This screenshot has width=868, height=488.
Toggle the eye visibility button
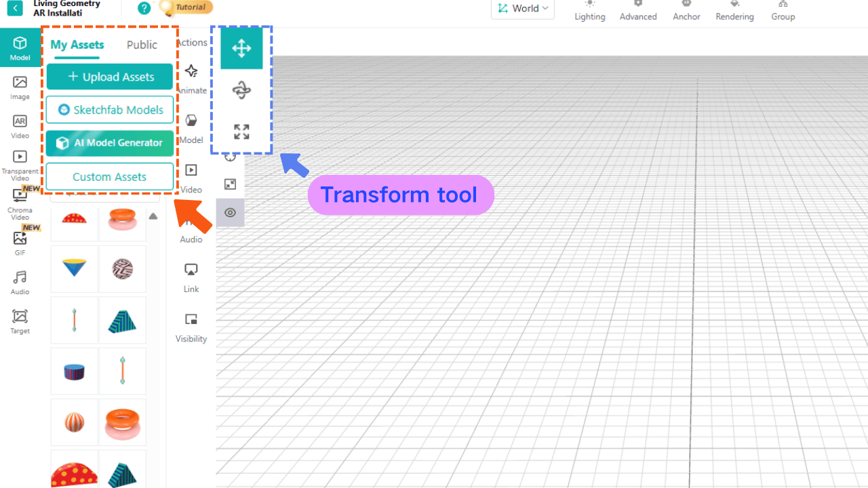230,213
